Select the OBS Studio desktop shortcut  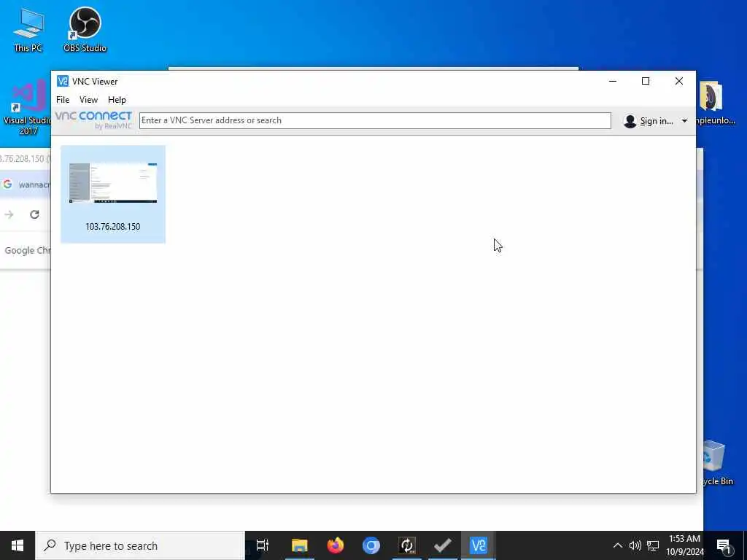(85, 29)
